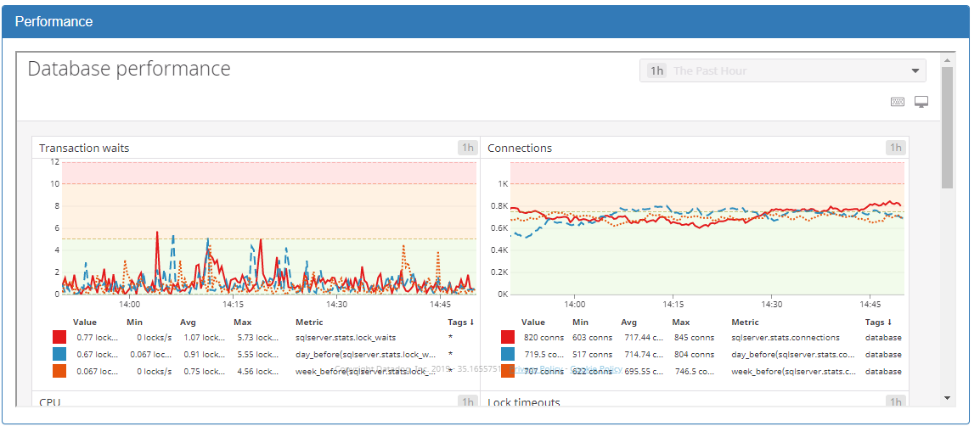Select blue day_before lock waits swatch
Image resolution: width=980 pixels, height=432 pixels.
pyautogui.click(x=59, y=355)
